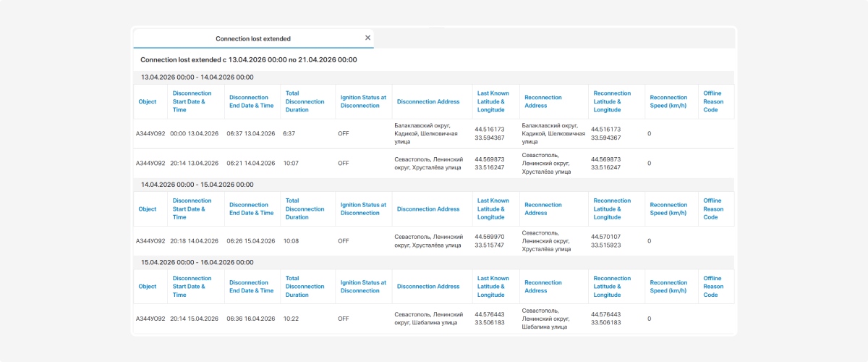
Task: Select end time 06:36 16.04.2026 cell
Action: (251, 319)
